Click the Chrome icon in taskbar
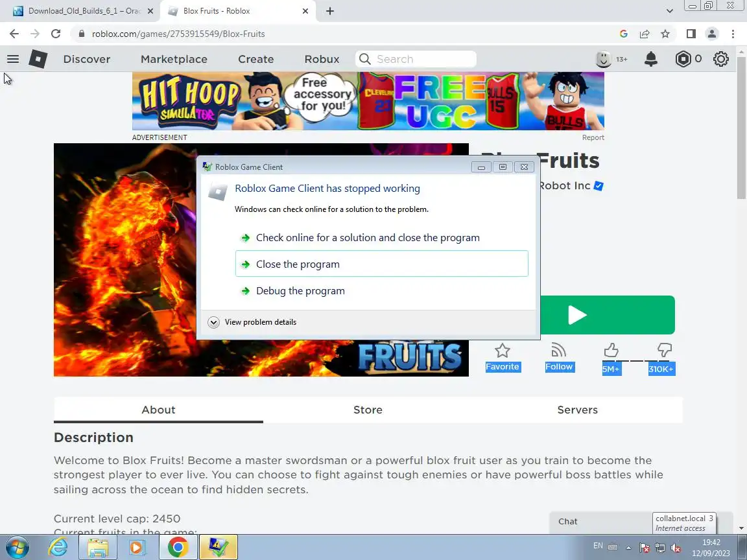Viewport: 747px width, 560px height. coord(178,548)
